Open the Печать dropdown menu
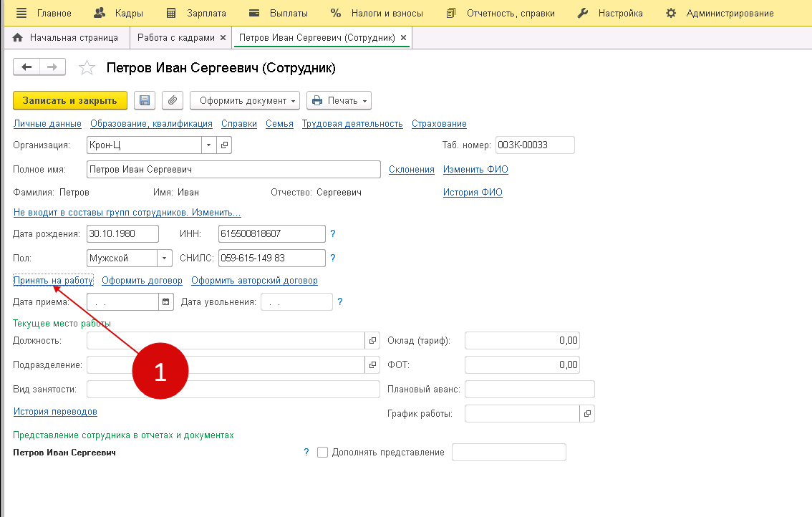 (339, 101)
